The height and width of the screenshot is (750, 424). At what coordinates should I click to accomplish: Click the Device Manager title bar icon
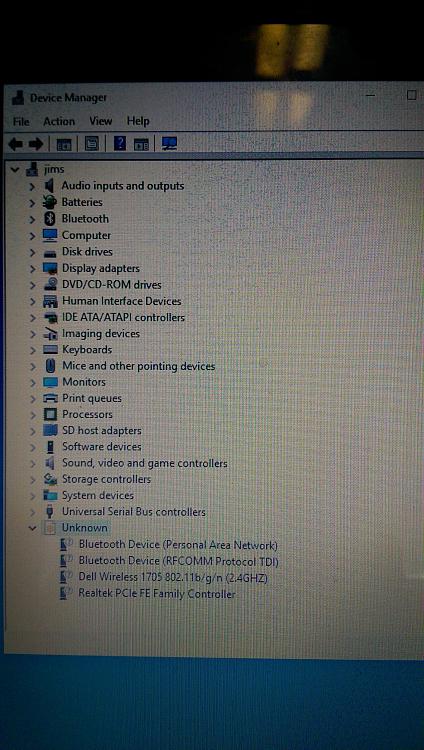point(18,97)
